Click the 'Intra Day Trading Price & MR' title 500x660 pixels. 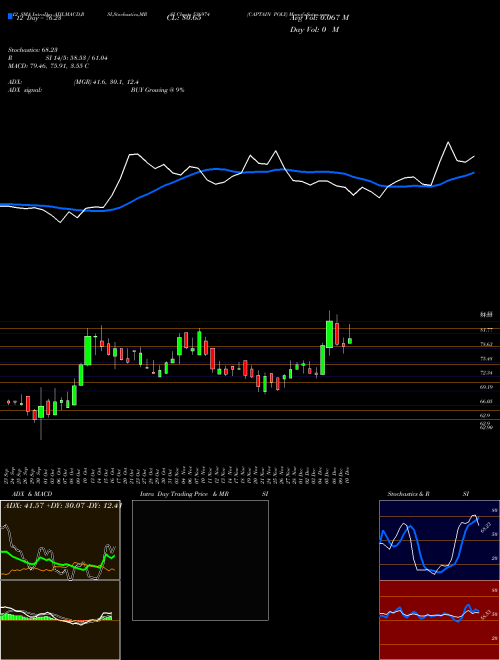click(185, 494)
